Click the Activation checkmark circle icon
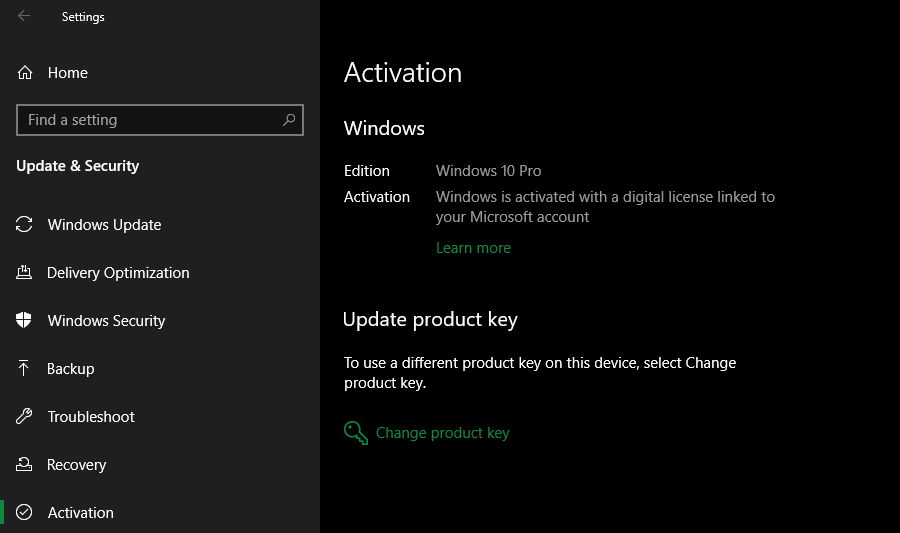 pyautogui.click(x=24, y=513)
